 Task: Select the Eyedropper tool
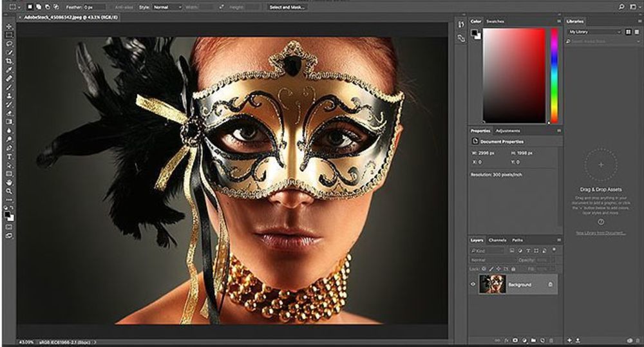point(9,70)
